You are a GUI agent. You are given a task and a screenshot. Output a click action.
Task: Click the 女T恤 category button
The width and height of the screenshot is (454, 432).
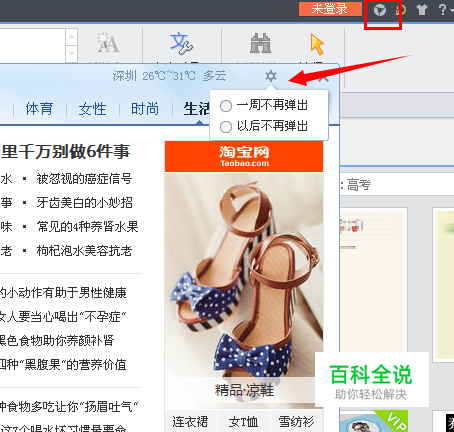[x=243, y=422]
